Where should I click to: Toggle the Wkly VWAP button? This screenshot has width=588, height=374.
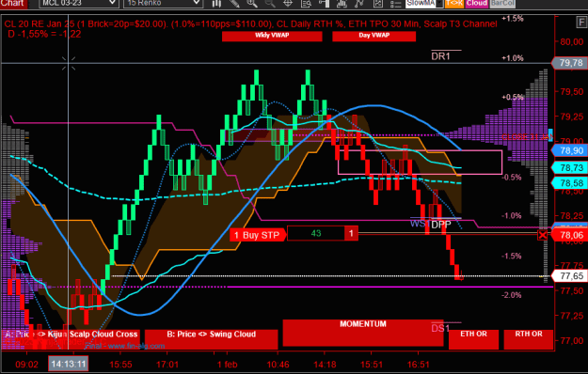(272, 36)
